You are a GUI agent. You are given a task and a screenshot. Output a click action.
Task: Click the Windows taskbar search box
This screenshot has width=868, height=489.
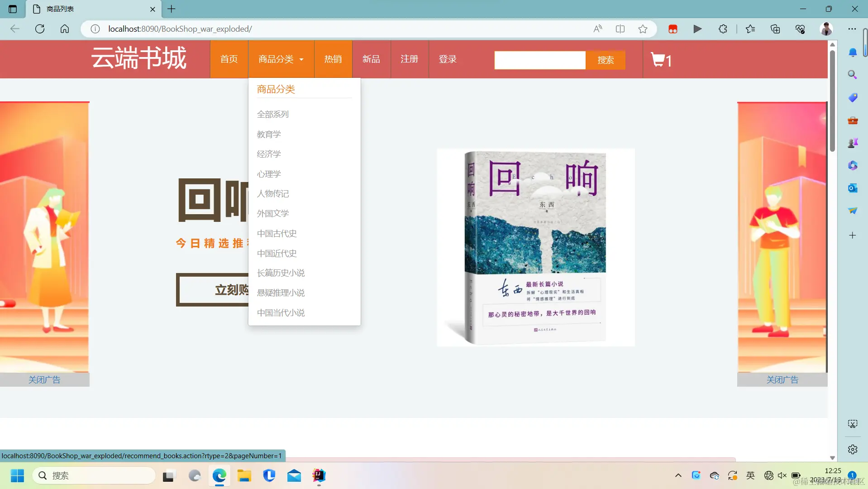tap(94, 475)
